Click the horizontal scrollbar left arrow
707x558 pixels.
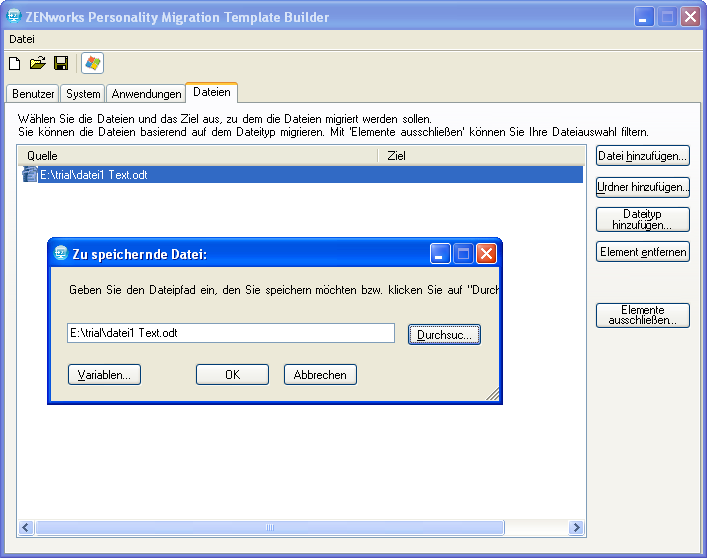point(26,527)
